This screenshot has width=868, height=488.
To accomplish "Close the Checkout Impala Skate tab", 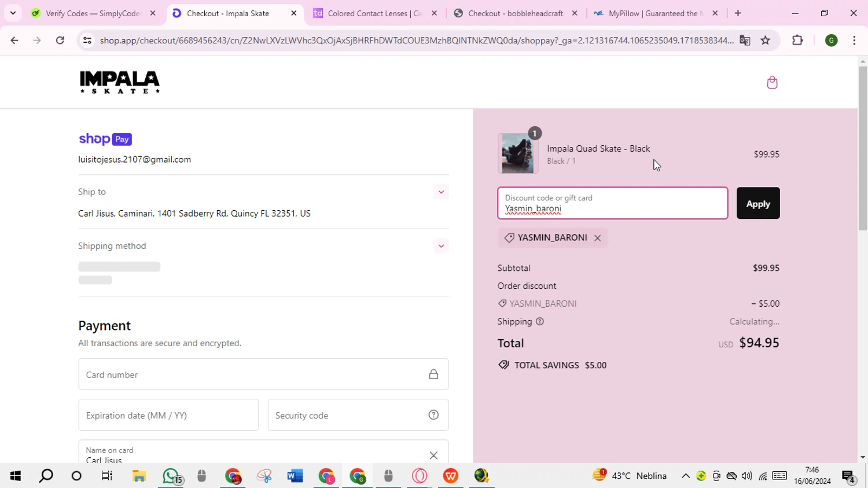I will pos(293,13).
